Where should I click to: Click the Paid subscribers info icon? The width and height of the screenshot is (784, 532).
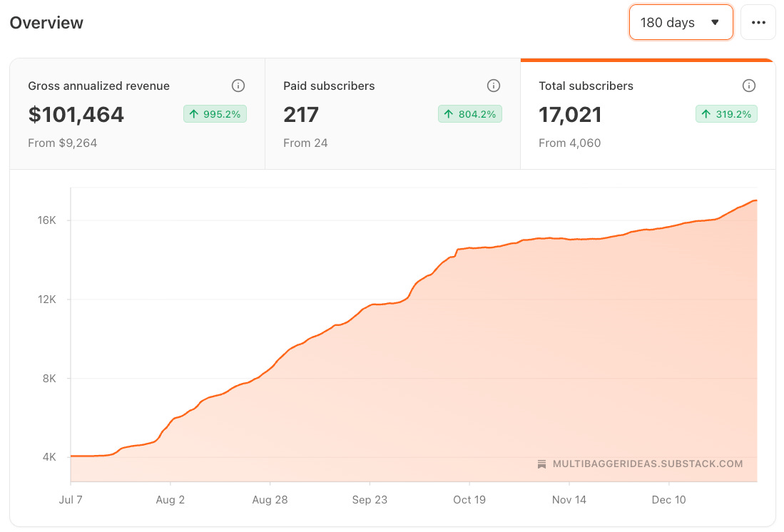493,86
